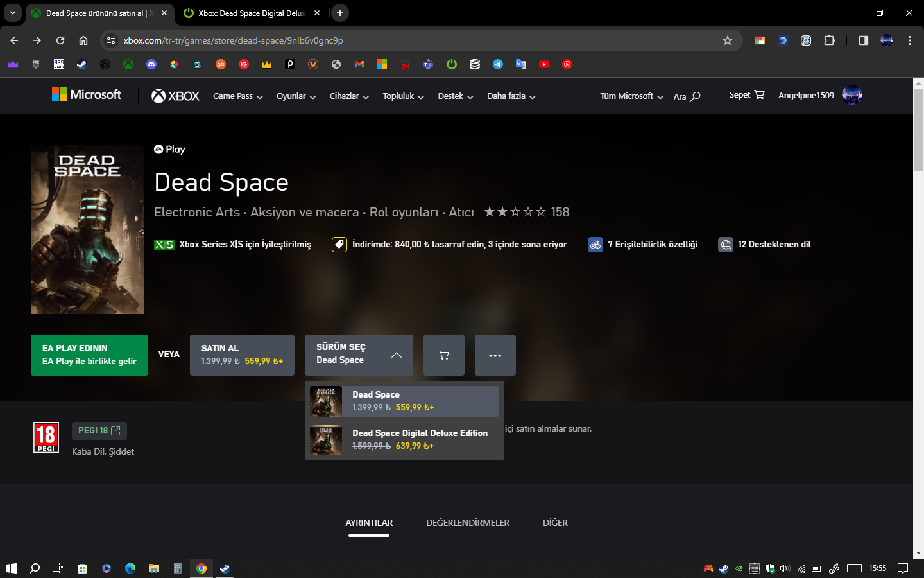Open the Xbox logo home link
The image size is (924, 578).
(175, 96)
